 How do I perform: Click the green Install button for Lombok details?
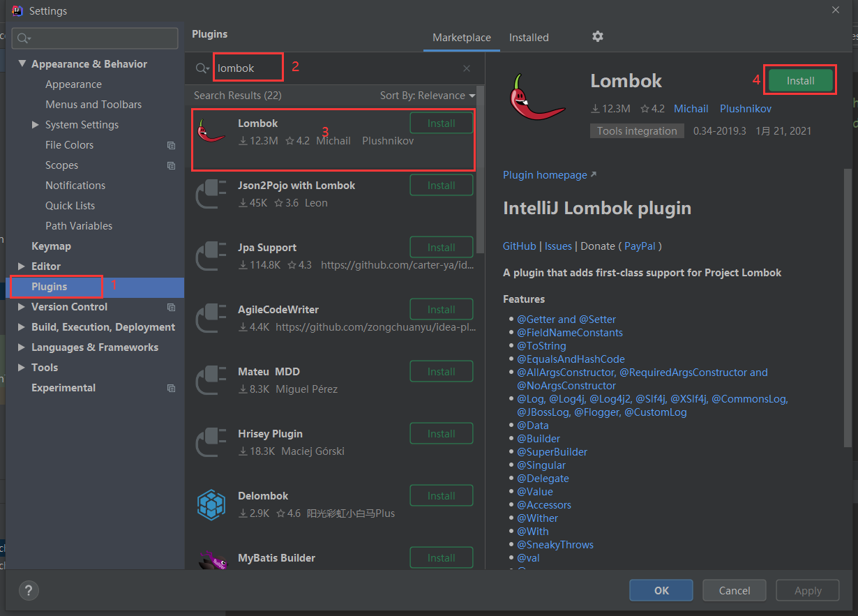[800, 81]
